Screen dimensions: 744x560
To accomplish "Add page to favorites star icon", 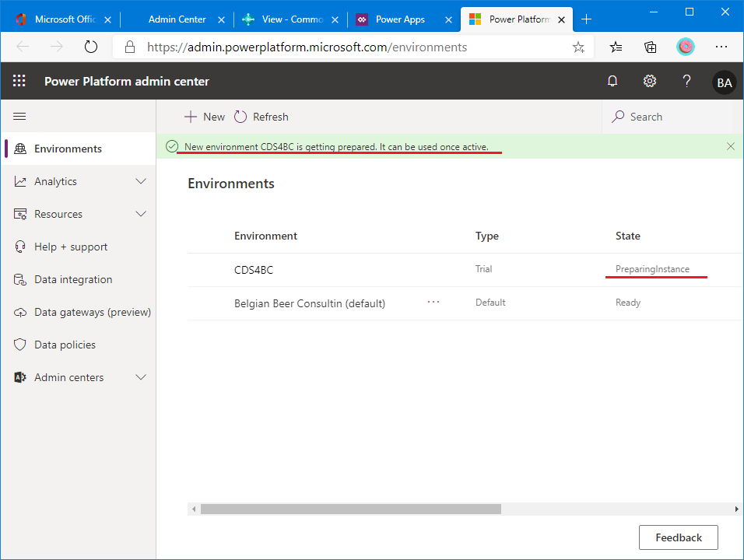I will pyautogui.click(x=578, y=47).
